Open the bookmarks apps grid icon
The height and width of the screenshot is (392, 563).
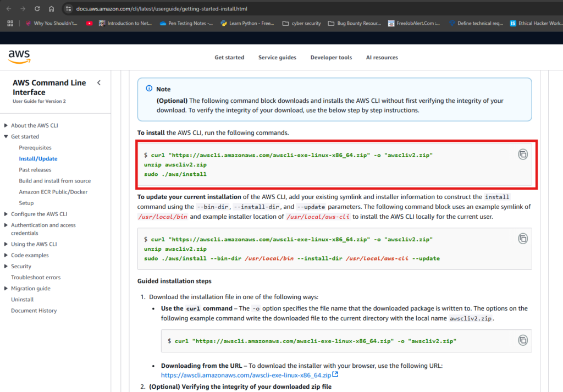point(10,23)
